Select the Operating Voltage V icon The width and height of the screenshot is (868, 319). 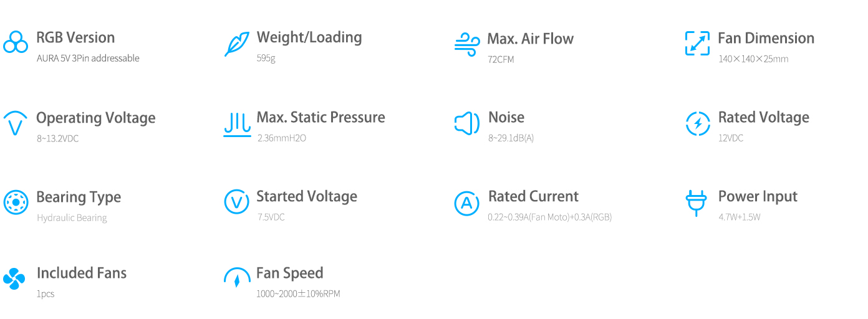(x=16, y=123)
